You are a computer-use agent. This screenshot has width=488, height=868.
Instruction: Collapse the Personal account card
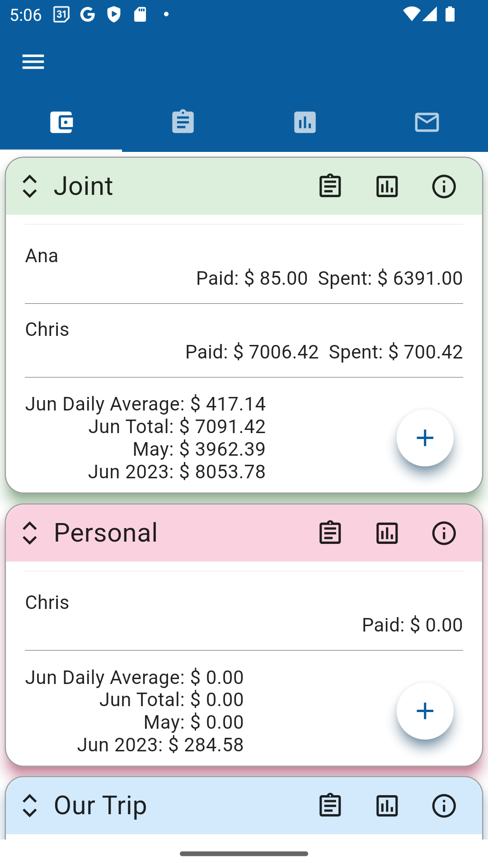click(x=30, y=533)
